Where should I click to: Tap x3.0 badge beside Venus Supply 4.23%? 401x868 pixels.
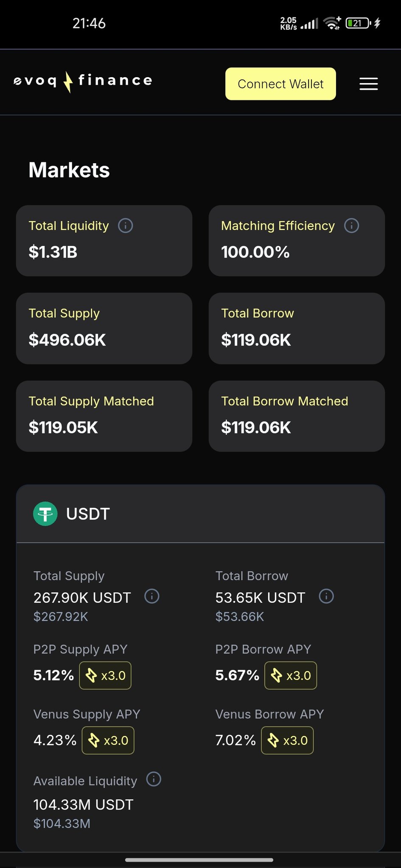pyautogui.click(x=108, y=740)
